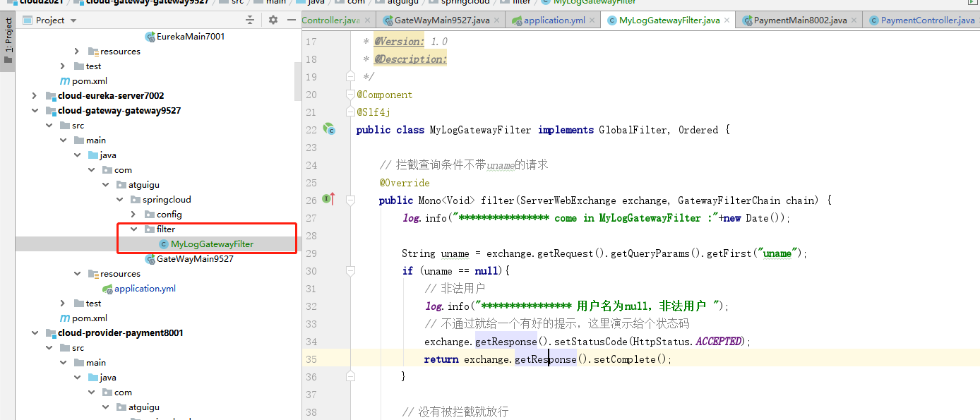The height and width of the screenshot is (420, 980).
Task: Expand the test folder below application.yml
Action: tap(62, 304)
